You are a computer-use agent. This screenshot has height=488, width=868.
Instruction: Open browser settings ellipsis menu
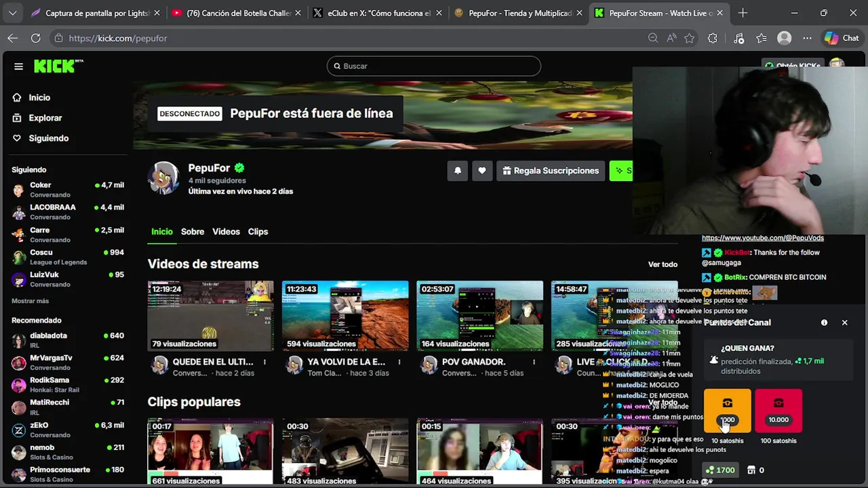[x=807, y=38]
